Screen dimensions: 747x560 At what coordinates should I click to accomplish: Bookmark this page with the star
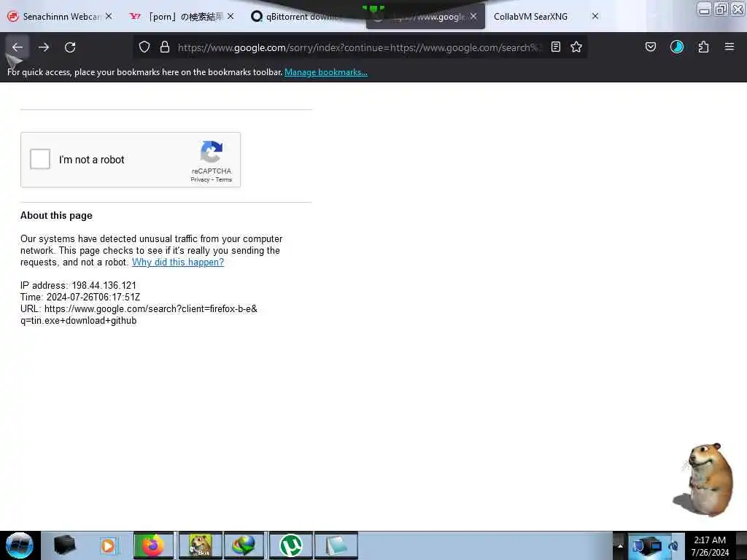pos(576,47)
